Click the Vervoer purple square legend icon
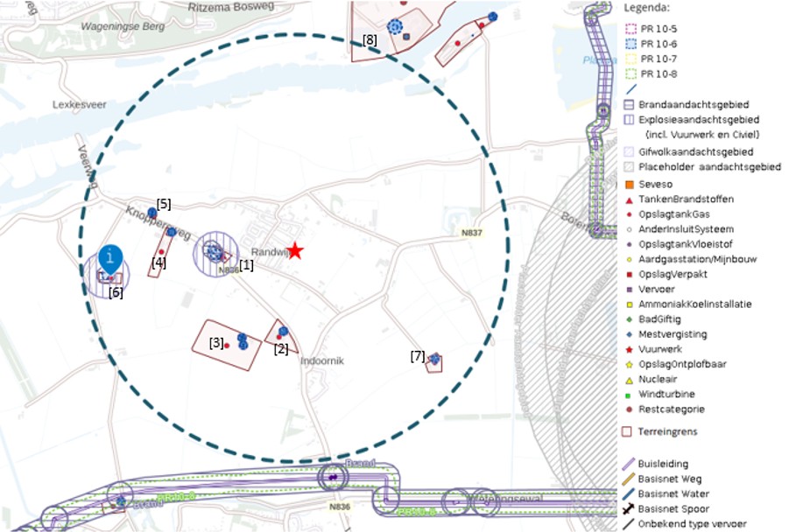Screen dimensions: 789x532 point(629,290)
